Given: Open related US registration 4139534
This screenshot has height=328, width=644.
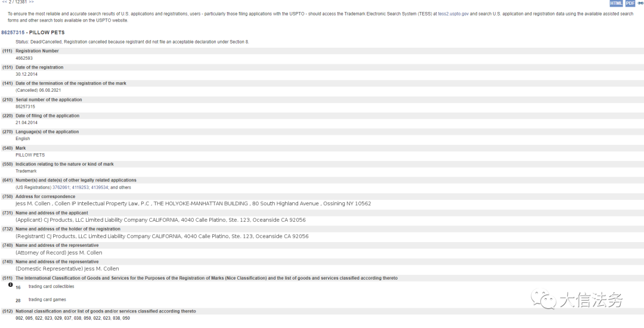Looking at the screenshot, I should [x=100, y=188].
